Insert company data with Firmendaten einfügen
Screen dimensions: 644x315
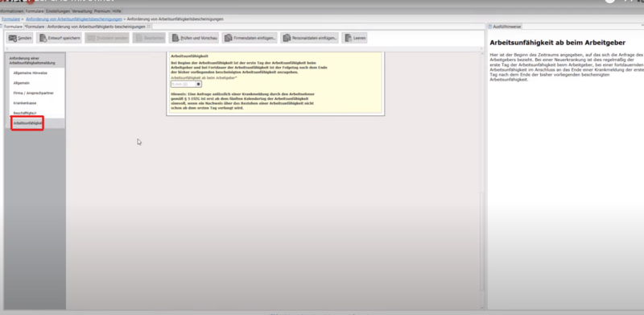pos(250,38)
